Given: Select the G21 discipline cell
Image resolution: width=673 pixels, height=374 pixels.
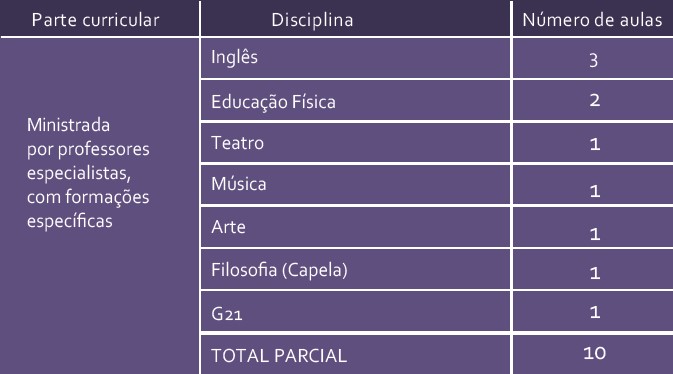Looking at the screenshot, I should (355, 311).
